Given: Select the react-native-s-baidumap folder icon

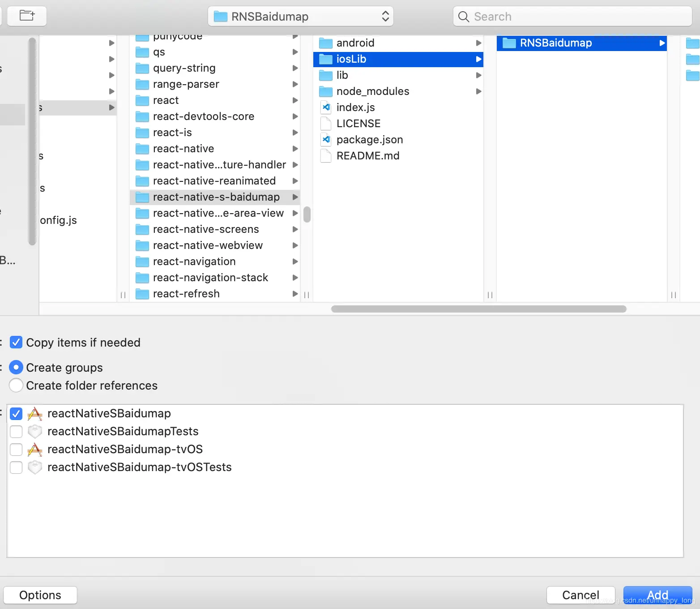Looking at the screenshot, I should pyautogui.click(x=142, y=197).
